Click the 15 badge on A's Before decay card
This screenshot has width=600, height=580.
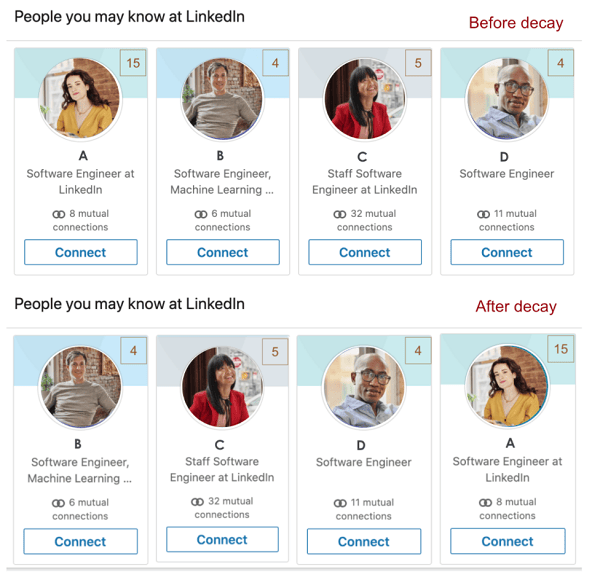(x=133, y=63)
